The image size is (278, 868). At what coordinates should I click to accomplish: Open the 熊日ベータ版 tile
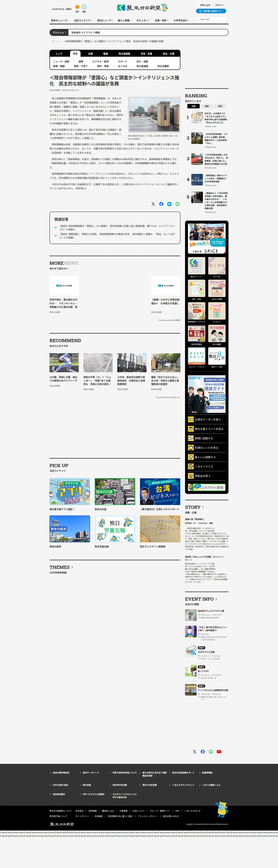click(217, 356)
